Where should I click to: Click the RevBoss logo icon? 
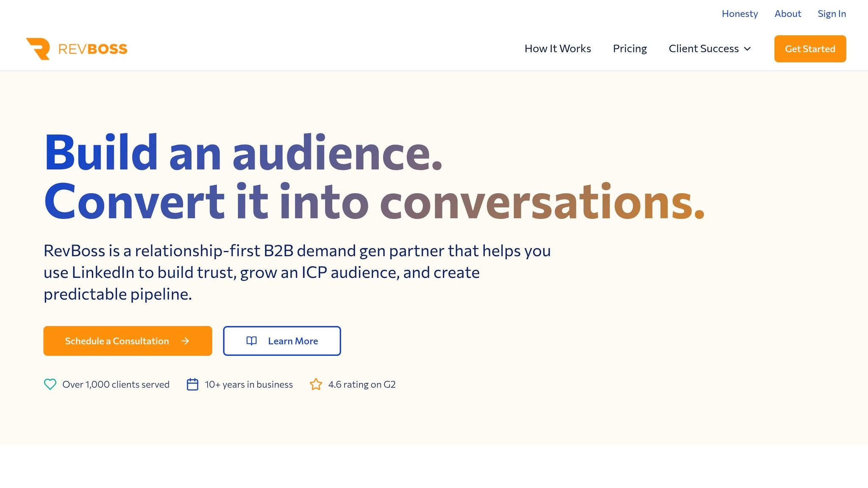click(x=38, y=49)
